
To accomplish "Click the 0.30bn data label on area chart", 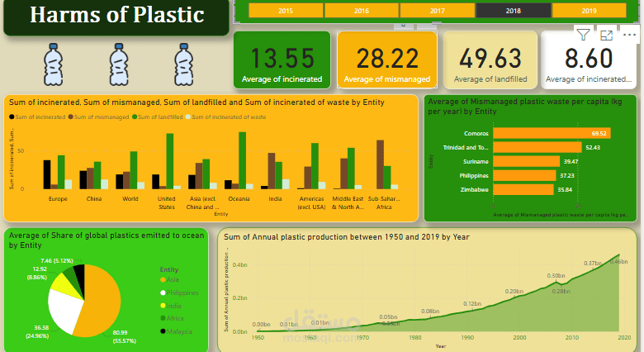I will (556, 275).
